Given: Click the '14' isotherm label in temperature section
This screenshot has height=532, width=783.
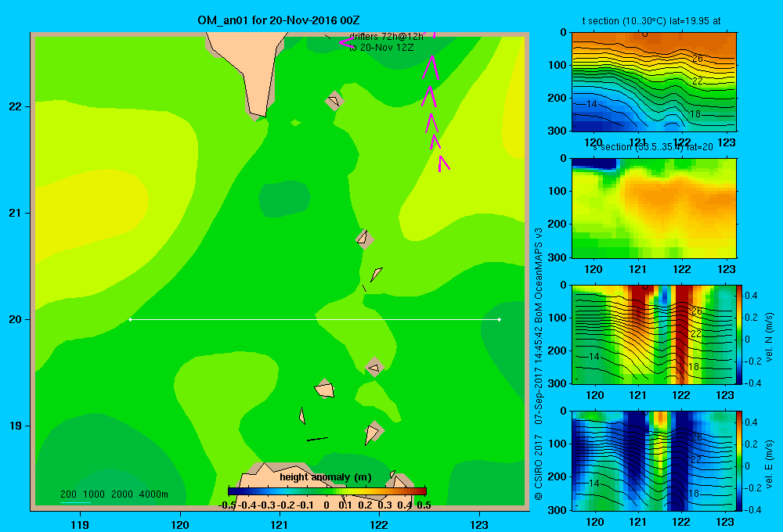Looking at the screenshot, I should [x=592, y=104].
